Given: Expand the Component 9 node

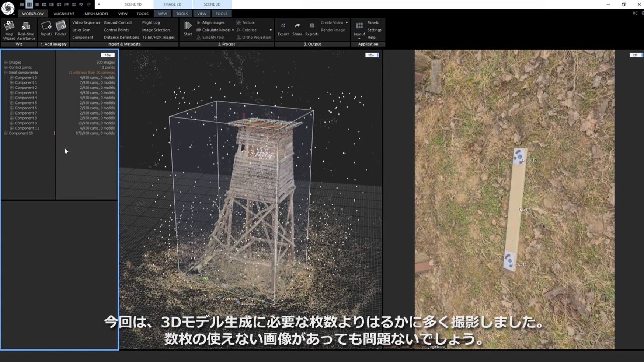Looking at the screenshot, I should (12, 123).
